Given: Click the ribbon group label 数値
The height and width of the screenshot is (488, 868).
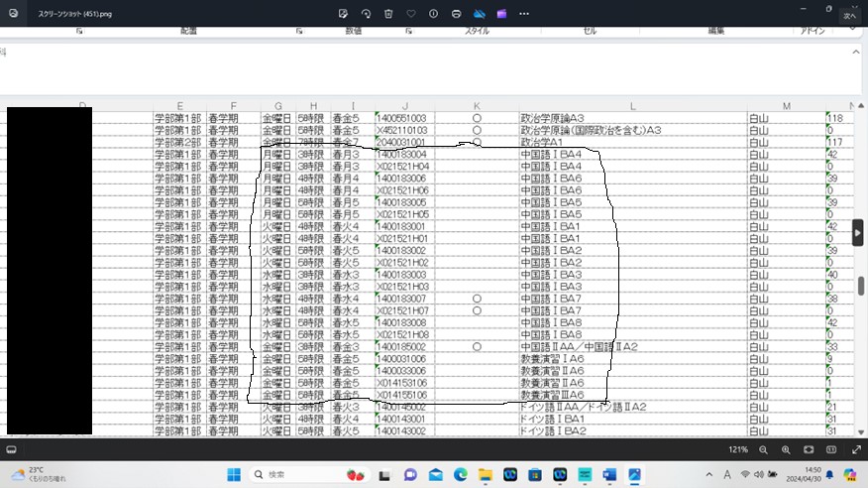Looking at the screenshot, I should (353, 31).
